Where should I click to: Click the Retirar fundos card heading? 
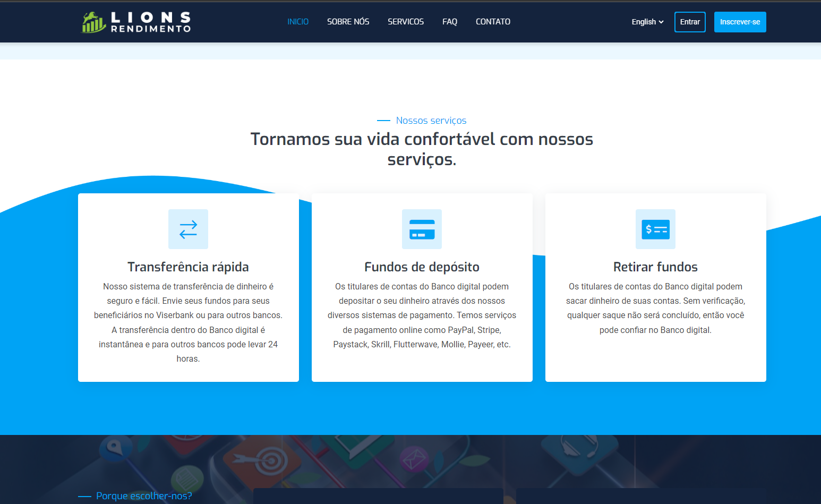click(655, 267)
